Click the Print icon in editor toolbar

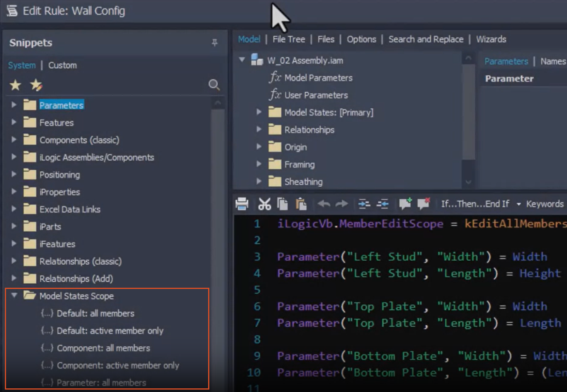242,204
